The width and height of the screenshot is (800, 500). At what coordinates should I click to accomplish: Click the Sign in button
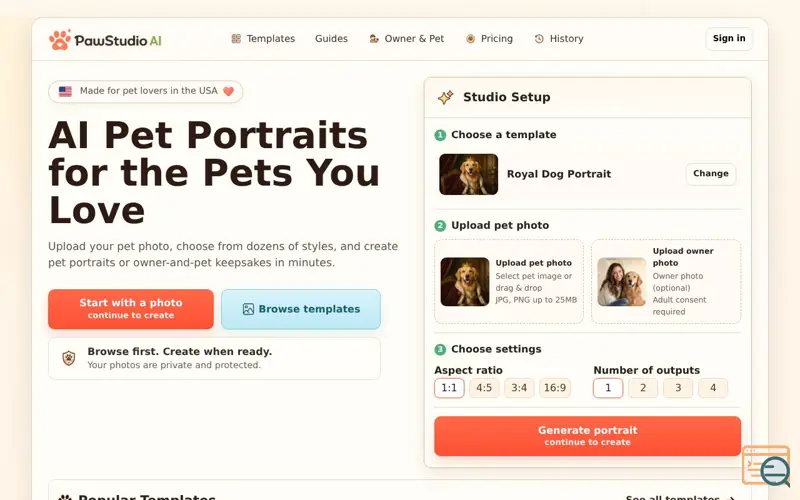coord(729,38)
